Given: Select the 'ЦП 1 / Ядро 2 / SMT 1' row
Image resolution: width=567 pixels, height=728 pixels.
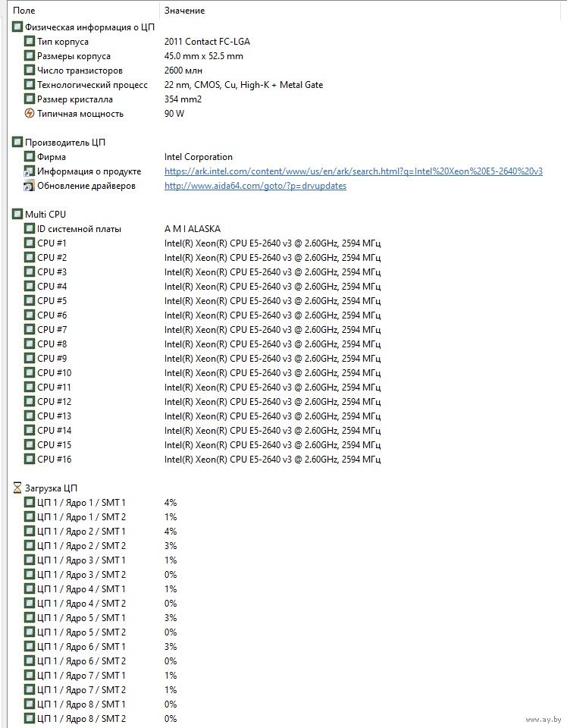Looking at the screenshot, I should [x=81, y=531].
